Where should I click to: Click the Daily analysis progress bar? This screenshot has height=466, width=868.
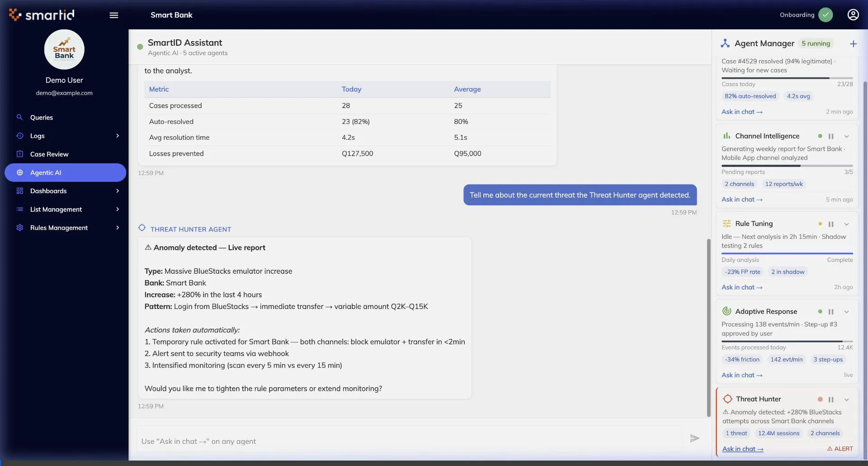click(787, 253)
